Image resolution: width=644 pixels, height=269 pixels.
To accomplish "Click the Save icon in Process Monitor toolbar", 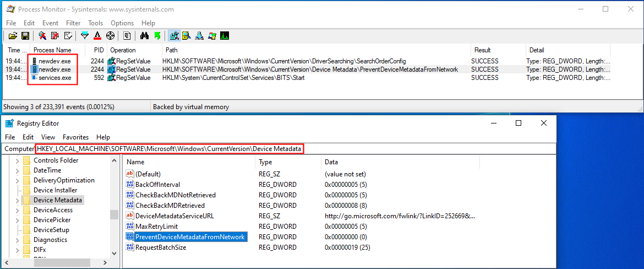I will click(25, 36).
